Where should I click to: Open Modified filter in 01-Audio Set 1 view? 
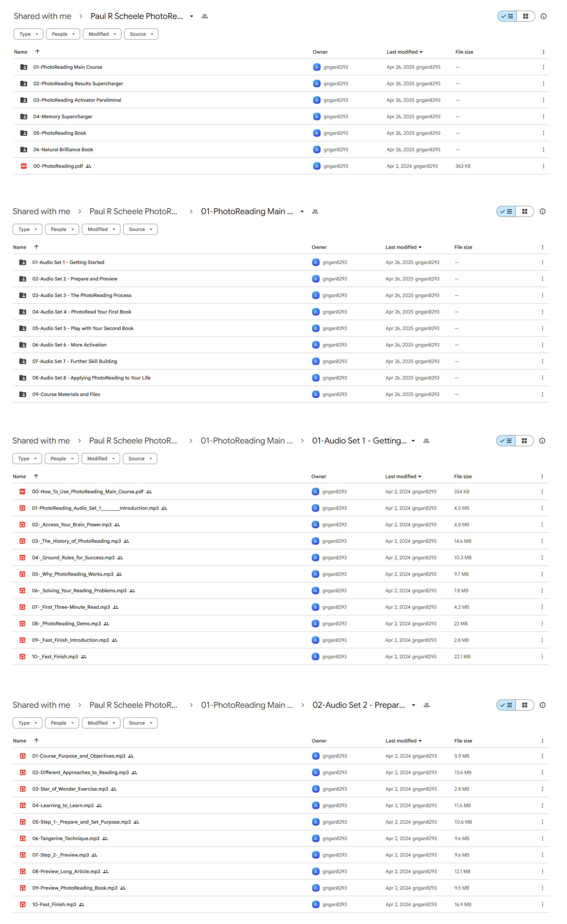click(100, 459)
